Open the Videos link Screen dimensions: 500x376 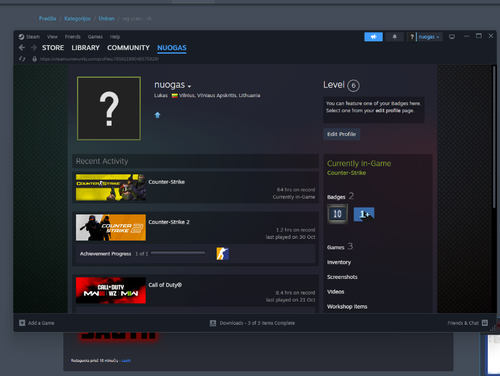pyautogui.click(x=335, y=292)
